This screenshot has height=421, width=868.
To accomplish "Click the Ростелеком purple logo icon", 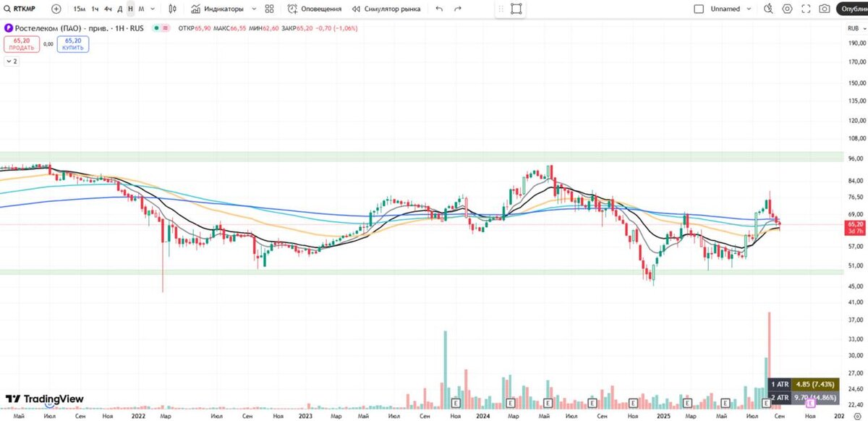I will [8, 28].
